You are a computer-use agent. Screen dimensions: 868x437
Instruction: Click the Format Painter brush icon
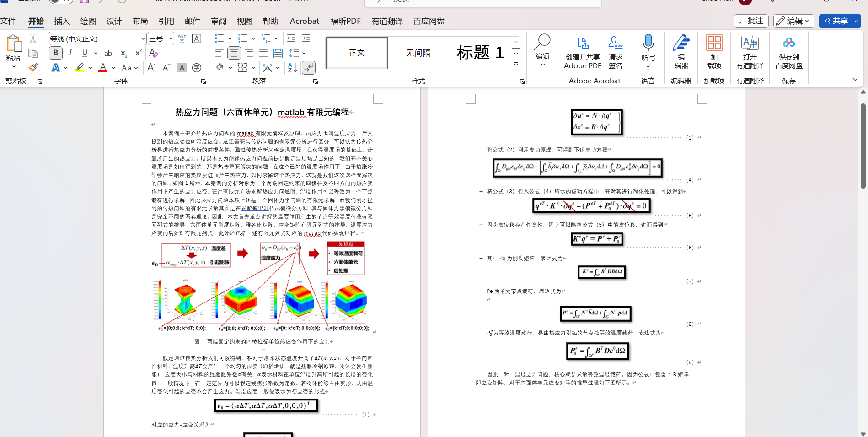pyautogui.click(x=33, y=68)
